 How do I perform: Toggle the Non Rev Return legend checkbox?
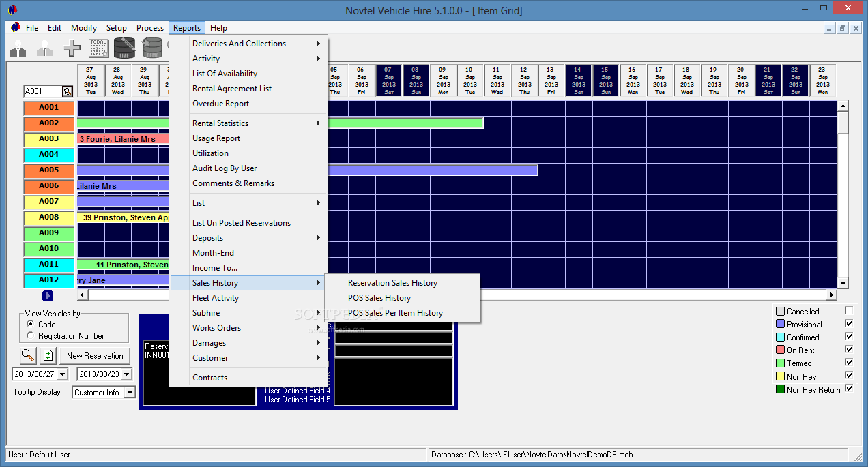point(849,389)
